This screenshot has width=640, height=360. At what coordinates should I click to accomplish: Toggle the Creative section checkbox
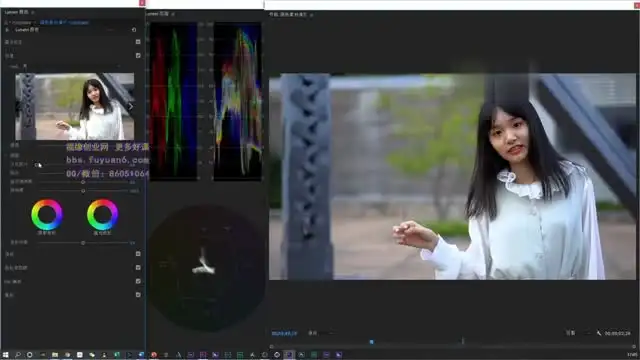(138, 55)
